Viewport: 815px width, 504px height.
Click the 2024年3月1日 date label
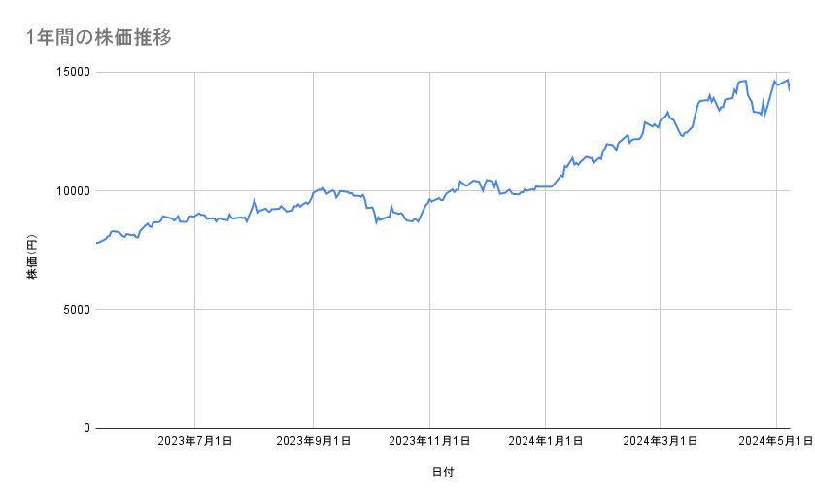[x=660, y=442]
